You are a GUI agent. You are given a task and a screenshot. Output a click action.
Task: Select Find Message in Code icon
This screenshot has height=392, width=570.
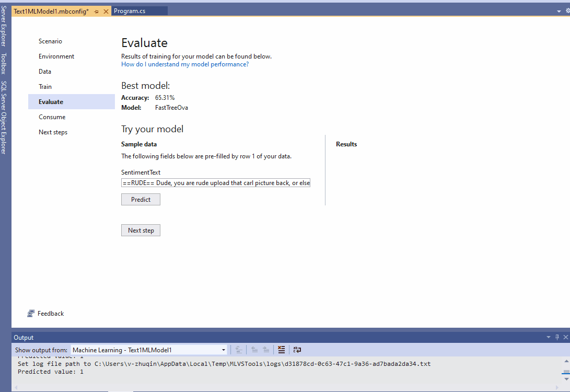[239, 349]
